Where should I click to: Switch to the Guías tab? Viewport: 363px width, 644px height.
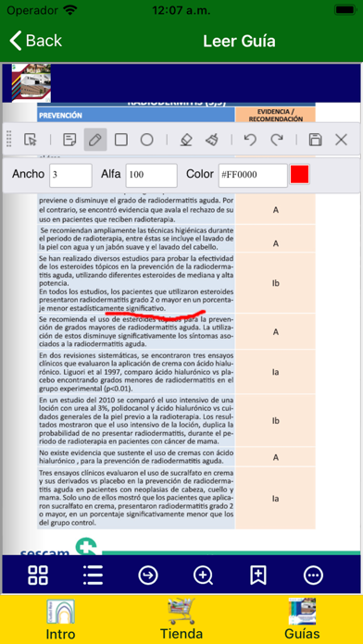(302, 619)
